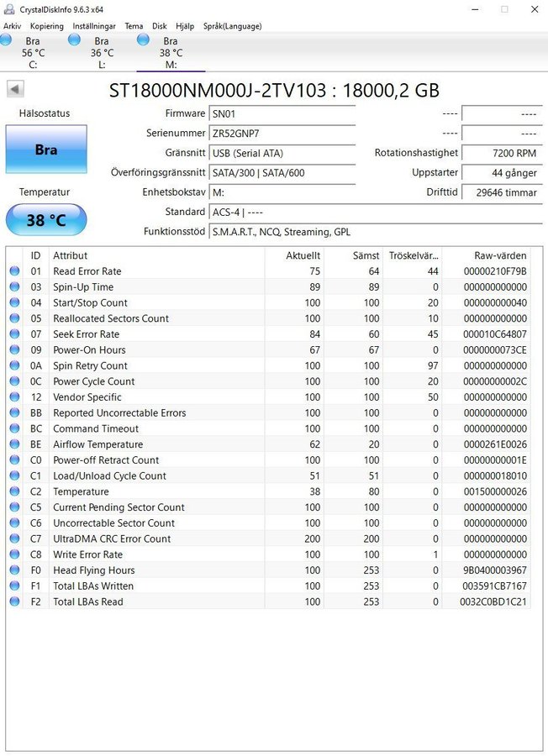Click the Enhetsbokstav field M:
Image resolution: width=548 pixels, height=756 pixels.
tap(282, 192)
